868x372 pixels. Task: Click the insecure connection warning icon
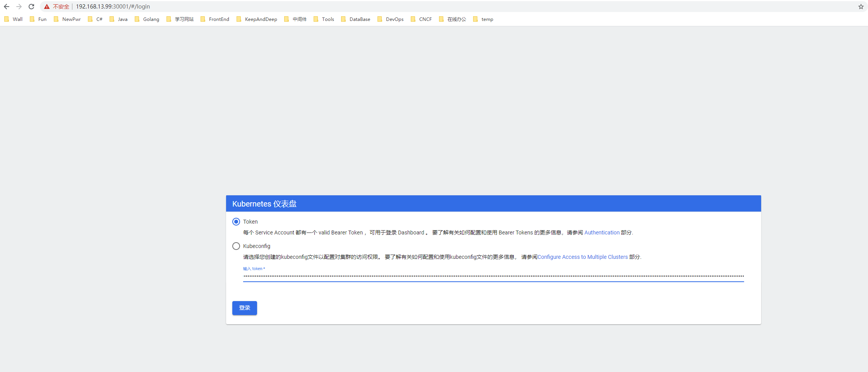pos(47,7)
